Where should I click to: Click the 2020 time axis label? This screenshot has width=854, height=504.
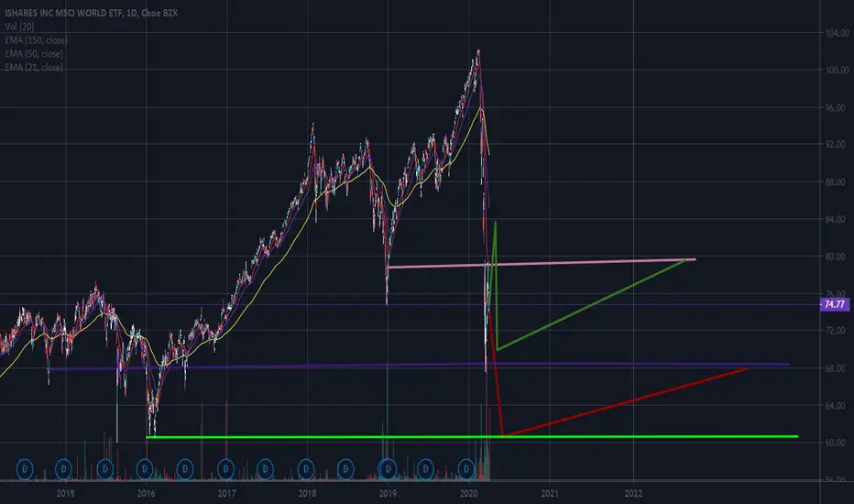coord(468,494)
